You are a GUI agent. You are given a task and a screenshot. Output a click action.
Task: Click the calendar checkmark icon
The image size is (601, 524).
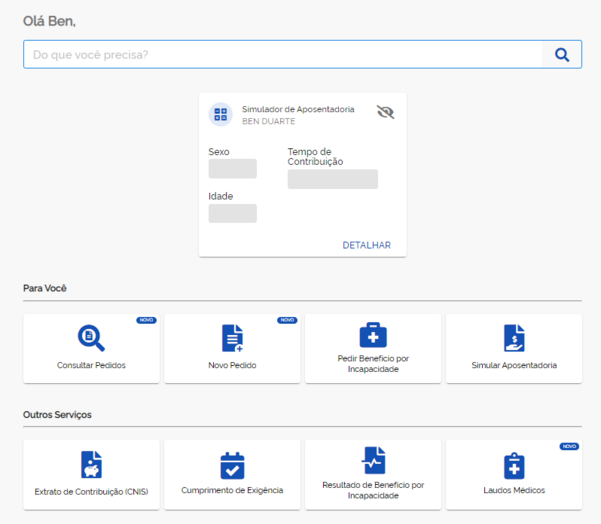(232, 466)
